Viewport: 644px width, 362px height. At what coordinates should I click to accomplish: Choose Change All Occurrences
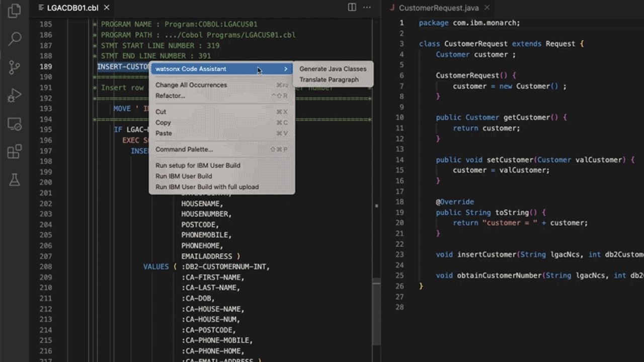(191, 85)
